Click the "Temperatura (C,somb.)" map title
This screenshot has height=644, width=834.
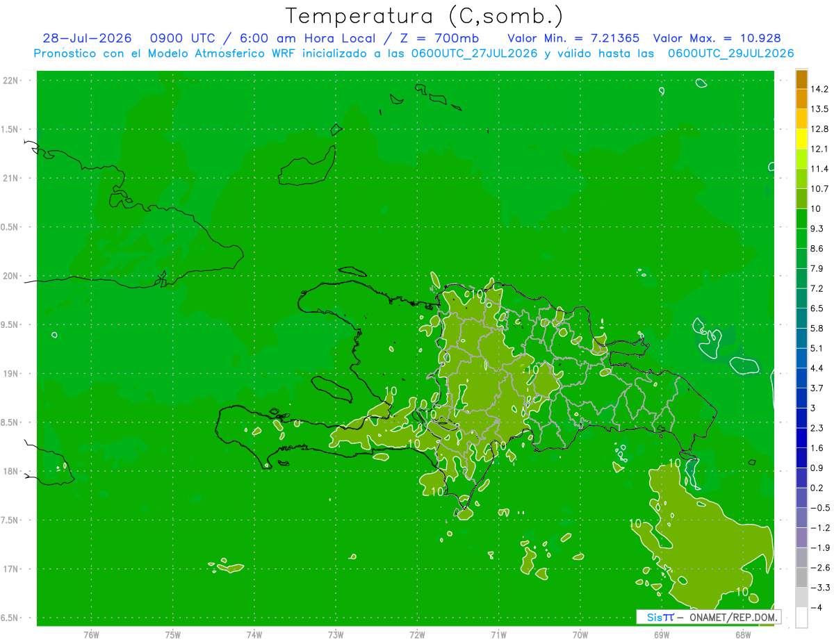424,16
